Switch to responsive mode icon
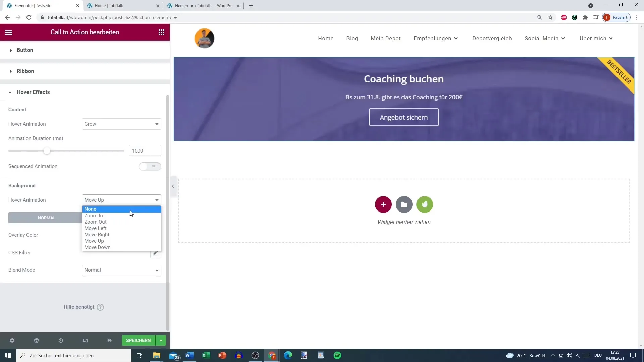The height and width of the screenshot is (362, 644). (85, 340)
